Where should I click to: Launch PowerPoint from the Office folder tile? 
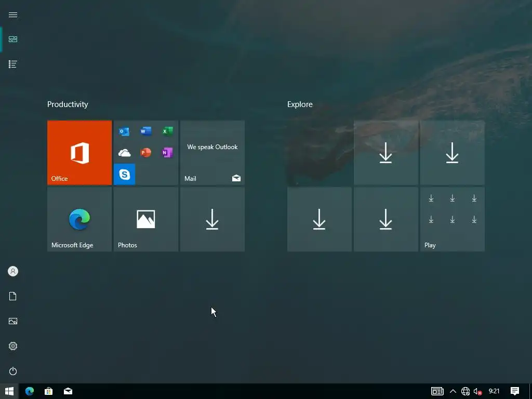[x=146, y=153]
